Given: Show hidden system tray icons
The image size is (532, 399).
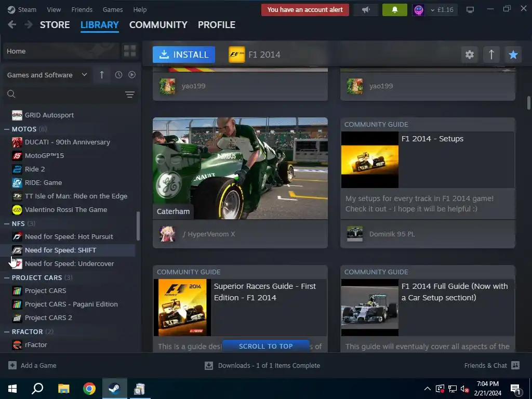Looking at the screenshot, I should point(428,389).
